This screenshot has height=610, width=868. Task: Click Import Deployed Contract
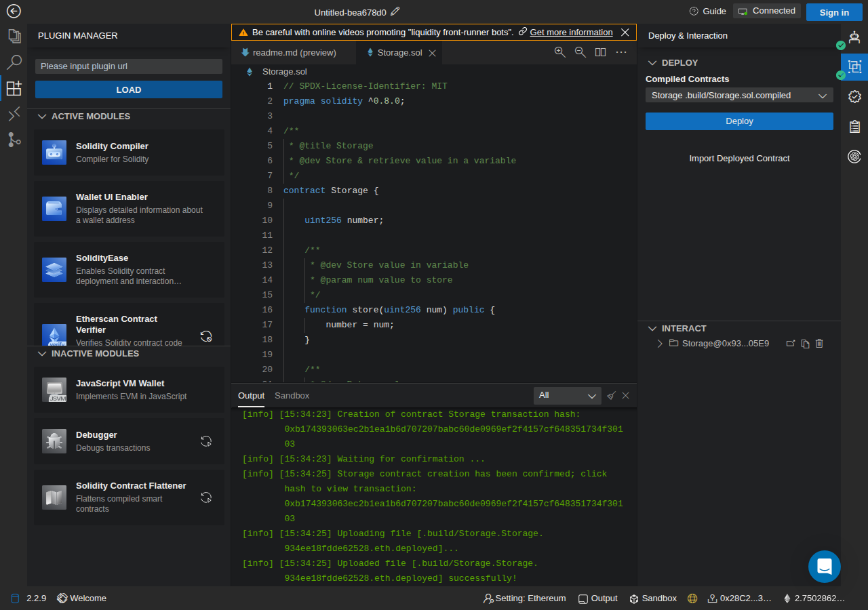coord(739,159)
